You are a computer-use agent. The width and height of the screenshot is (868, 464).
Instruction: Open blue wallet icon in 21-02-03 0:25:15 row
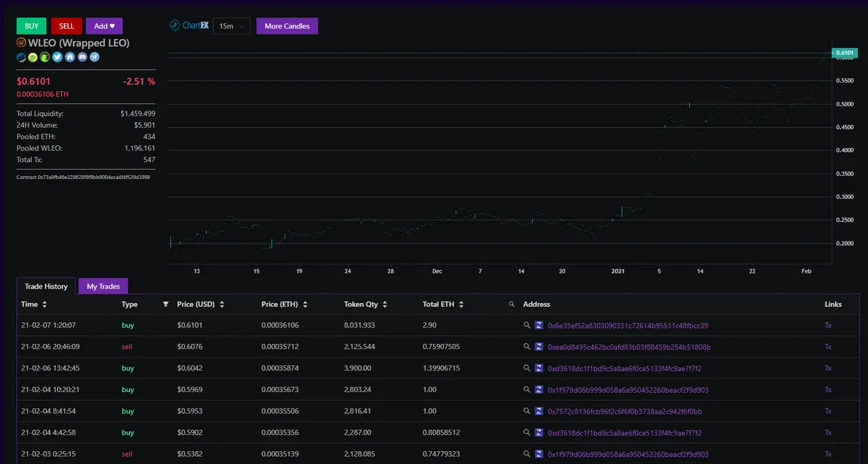click(x=539, y=455)
